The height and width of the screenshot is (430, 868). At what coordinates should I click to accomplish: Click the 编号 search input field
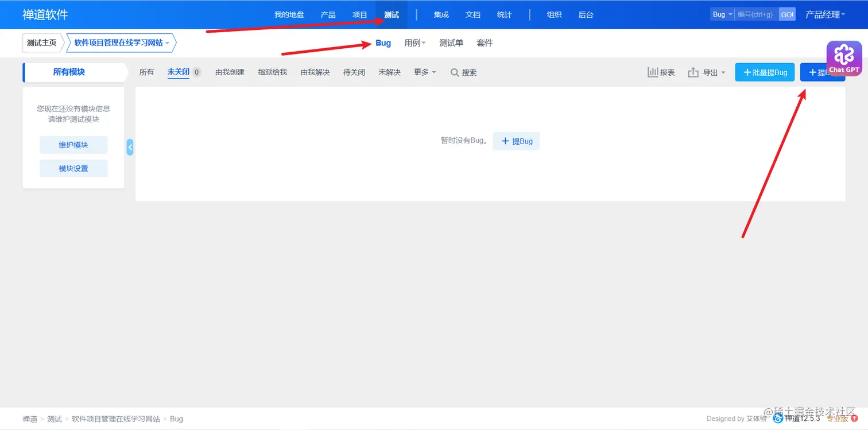[757, 14]
